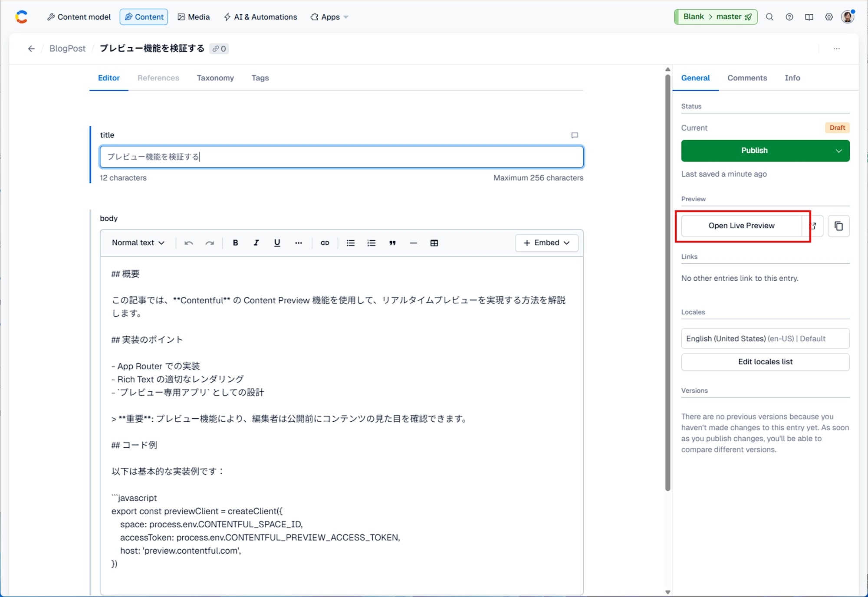Switch to the Tags tab

(x=260, y=78)
